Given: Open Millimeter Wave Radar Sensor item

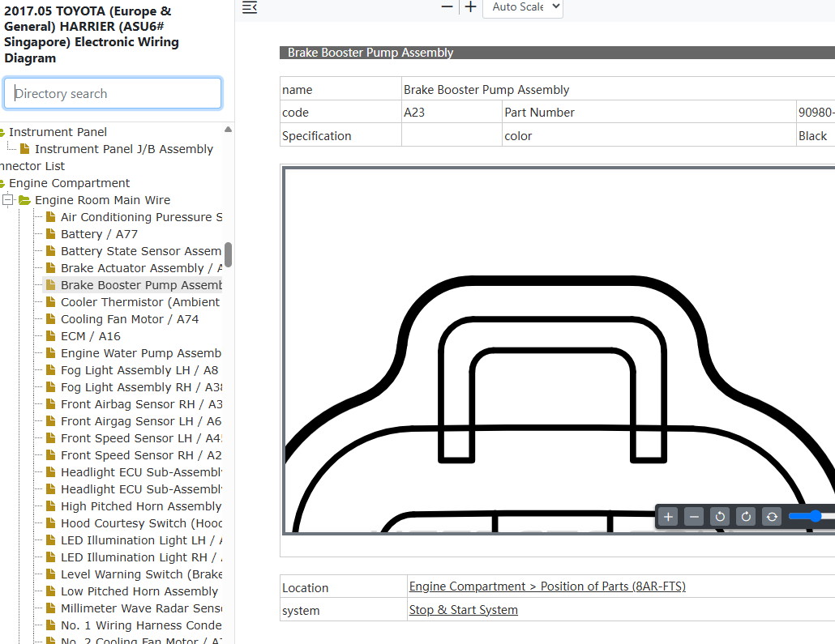Looking at the screenshot, I should (x=141, y=609).
